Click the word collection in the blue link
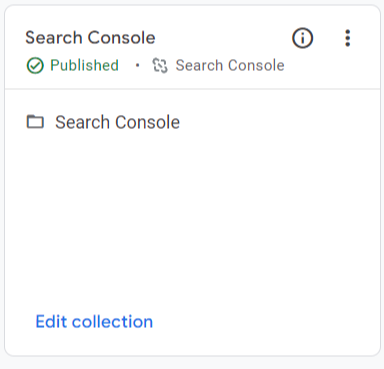The image size is (384, 369). point(113,321)
